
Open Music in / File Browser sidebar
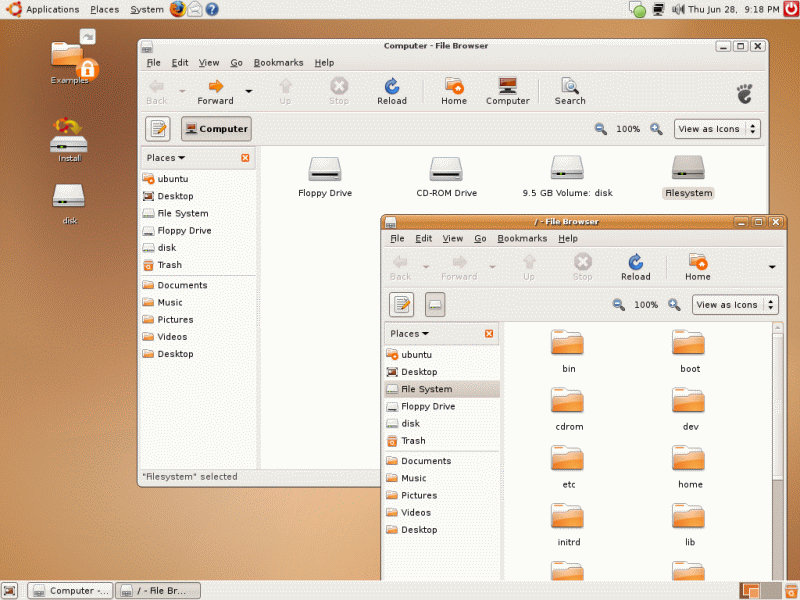click(x=442, y=478)
